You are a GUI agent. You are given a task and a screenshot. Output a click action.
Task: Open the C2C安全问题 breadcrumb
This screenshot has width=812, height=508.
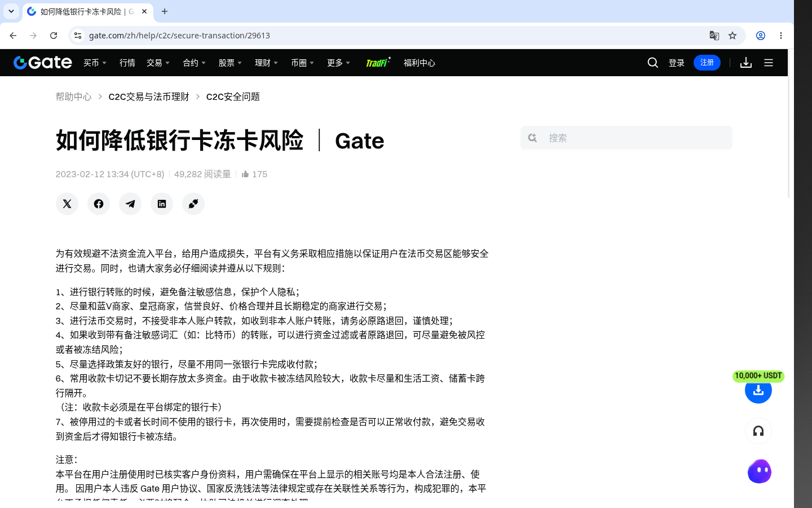[233, 97]
